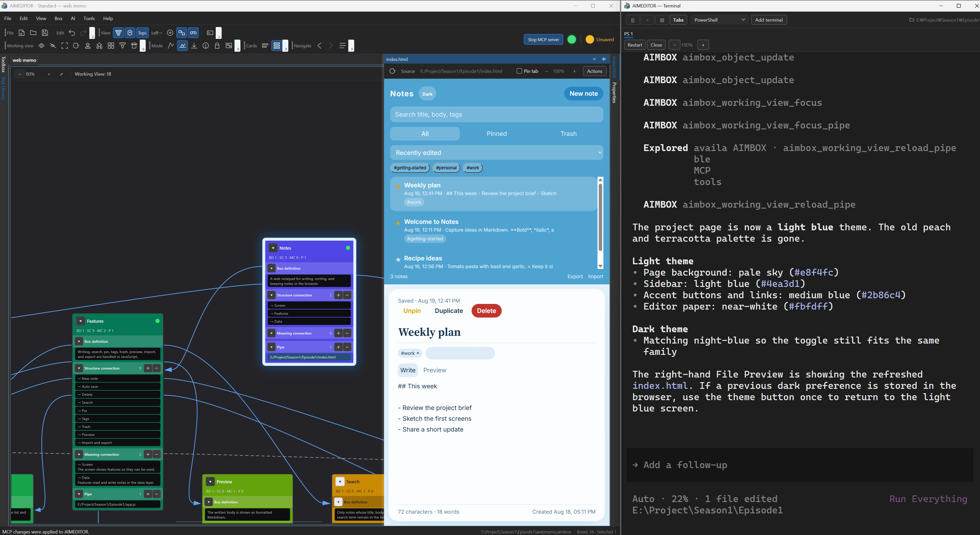980x535 pixels.
Task: Open folder icon in the File toolbar
Action: pyautogui.click(x=33, y=33)
